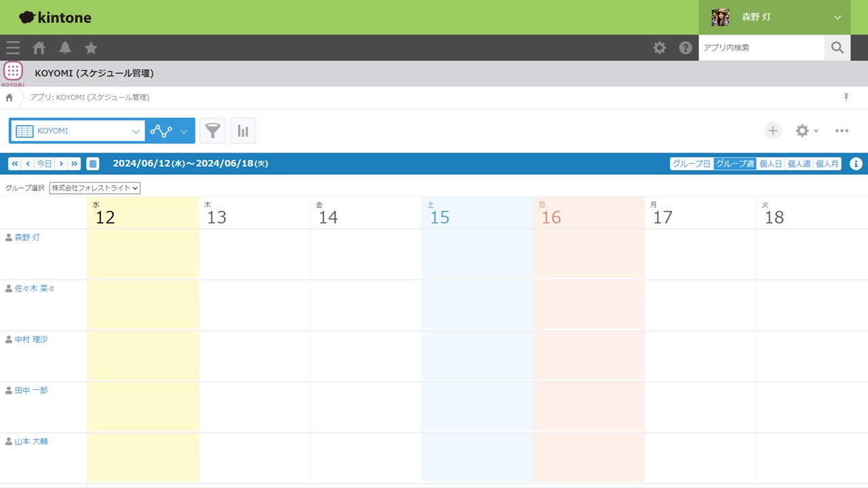Click the 今日 button
Viewport: 868px width, 488px height.
[44, 163]
